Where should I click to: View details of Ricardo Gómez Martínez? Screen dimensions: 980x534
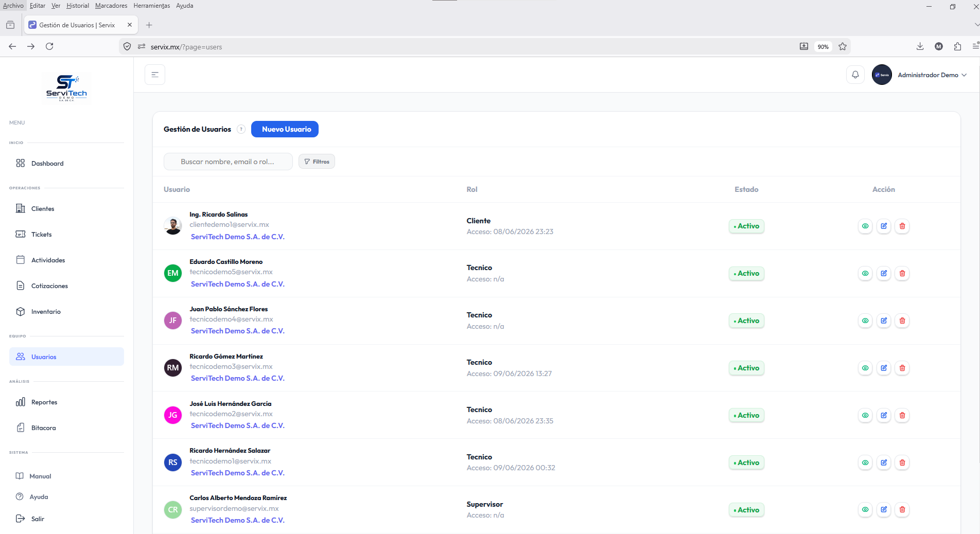point(865,368)
